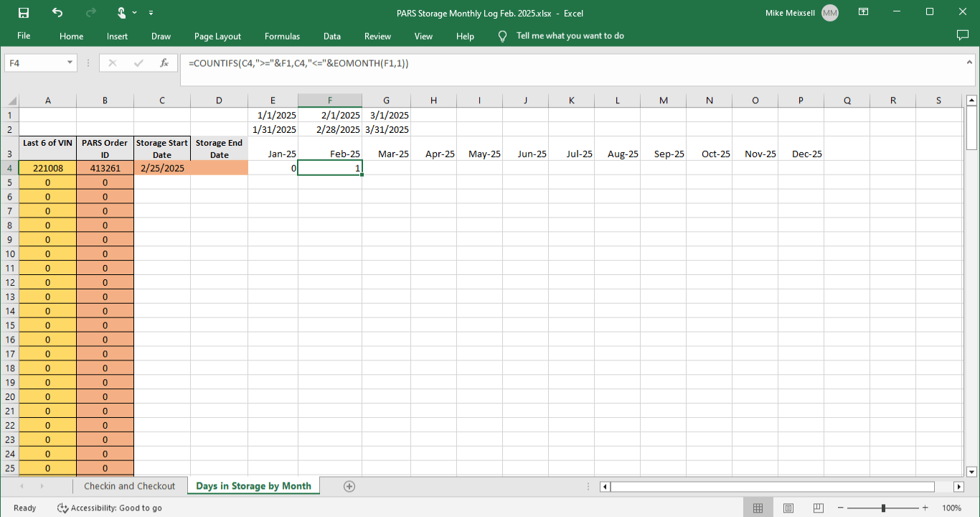Viewport: 980px width, 517px height.
Task: Open the Customize Quick Access Toolbar dropdown
Action: click(x=151, y=13)
